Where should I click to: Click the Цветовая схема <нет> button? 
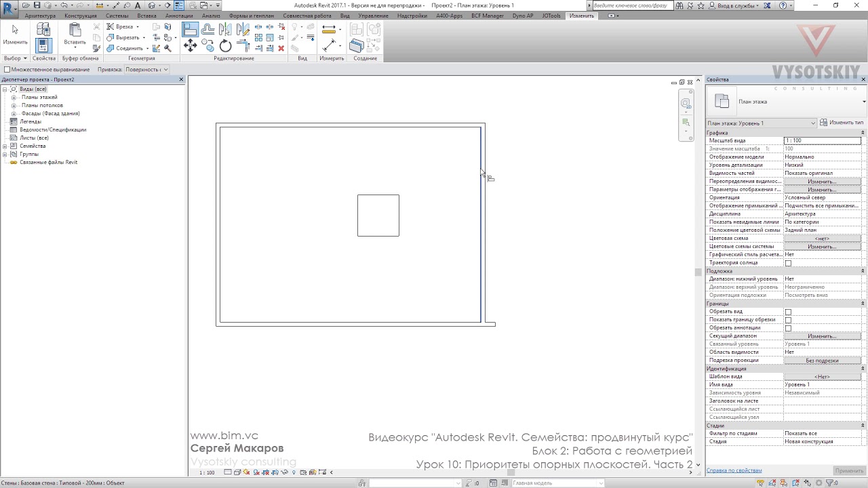tap(822, 239)
